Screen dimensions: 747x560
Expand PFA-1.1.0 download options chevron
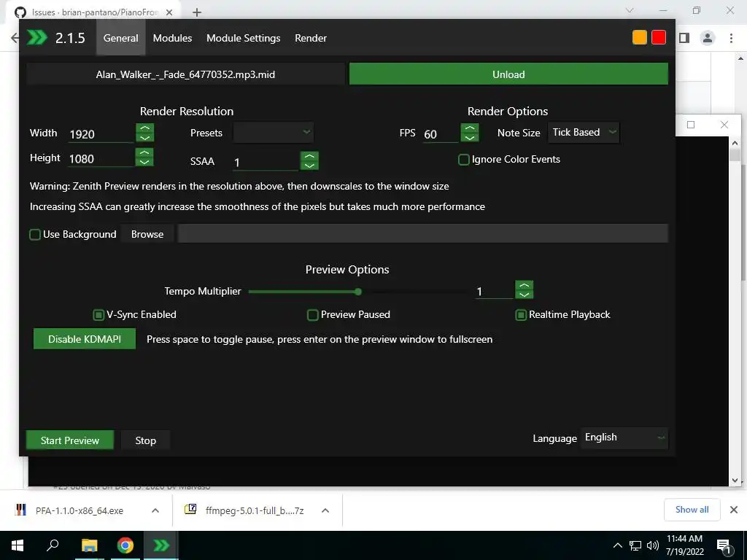point(155,510)
